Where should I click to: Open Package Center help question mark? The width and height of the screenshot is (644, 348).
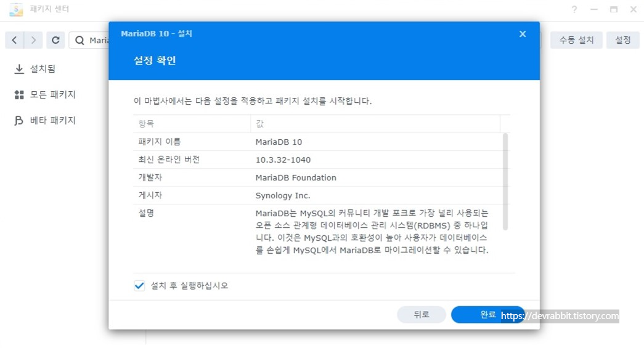[x=574, y=9]
